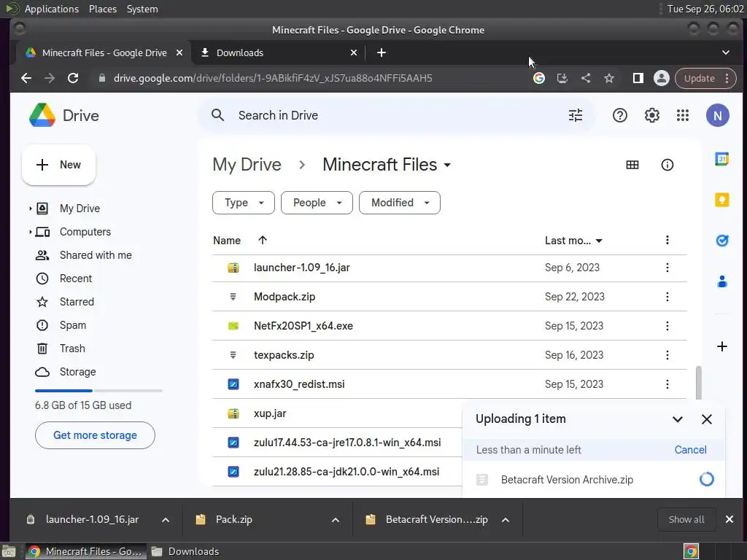Open the Chrome side panel icon
Screen dimensions: 747x560
click(638, 78)
